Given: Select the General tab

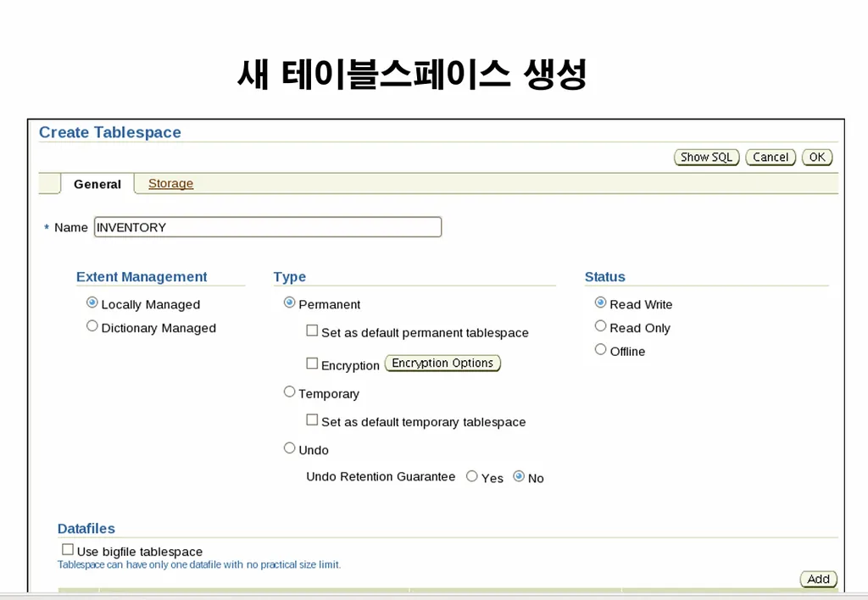Looking at the screenshot, I should [97, 184].
